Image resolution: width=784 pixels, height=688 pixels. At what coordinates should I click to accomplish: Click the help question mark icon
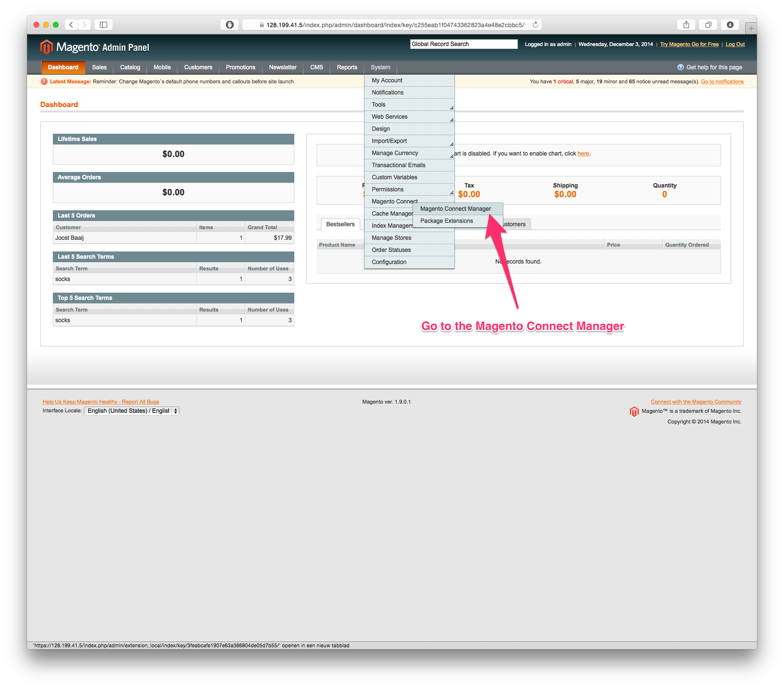680,67
